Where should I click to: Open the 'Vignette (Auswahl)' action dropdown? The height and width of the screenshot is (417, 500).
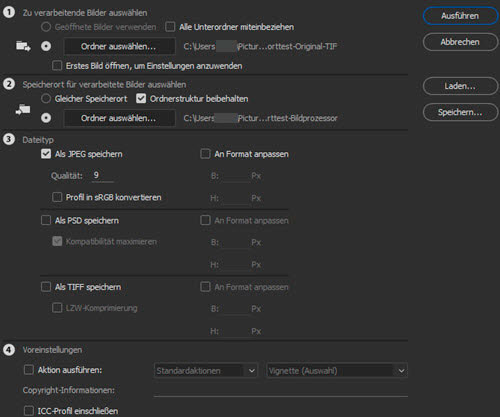[337, 371]
